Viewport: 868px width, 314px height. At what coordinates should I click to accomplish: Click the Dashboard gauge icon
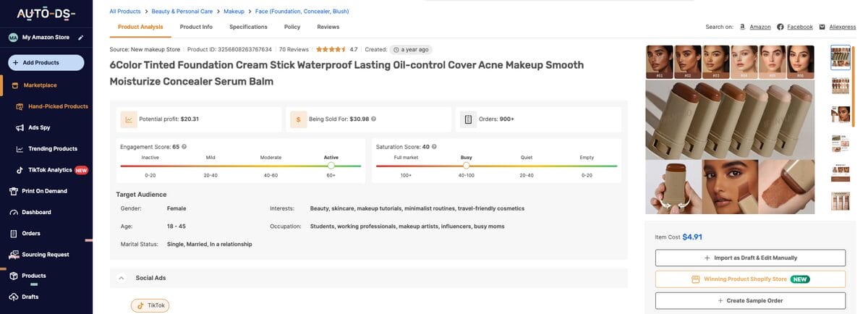coord(14,213)
